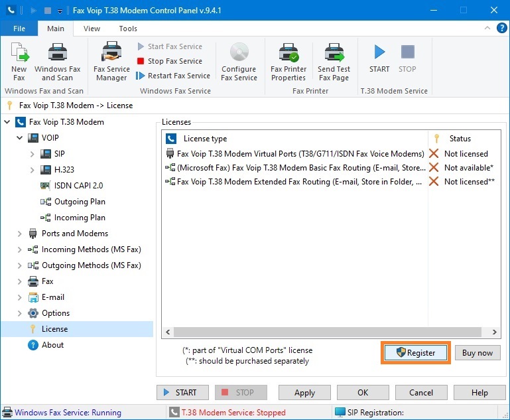Image resolution: width=510 pixels, height=420 pixels.
Task: Select the License tree item
Action: pyautogui.click(x=77, y=329)
